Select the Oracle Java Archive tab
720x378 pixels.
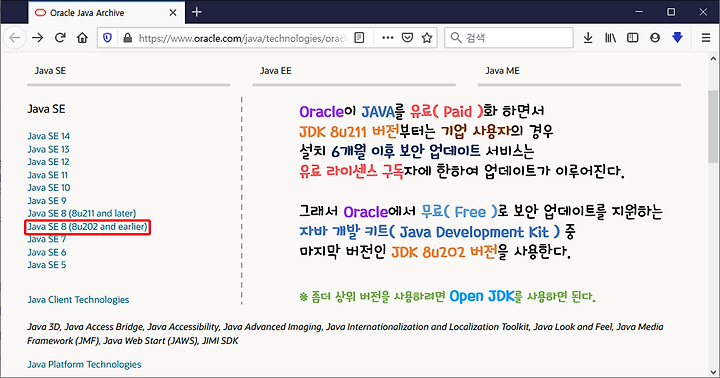click(107, 12)
